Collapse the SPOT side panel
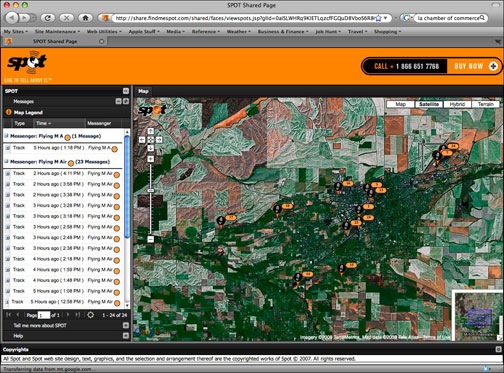This screenshot has height=373, width=504. click(x=126, y=91)
